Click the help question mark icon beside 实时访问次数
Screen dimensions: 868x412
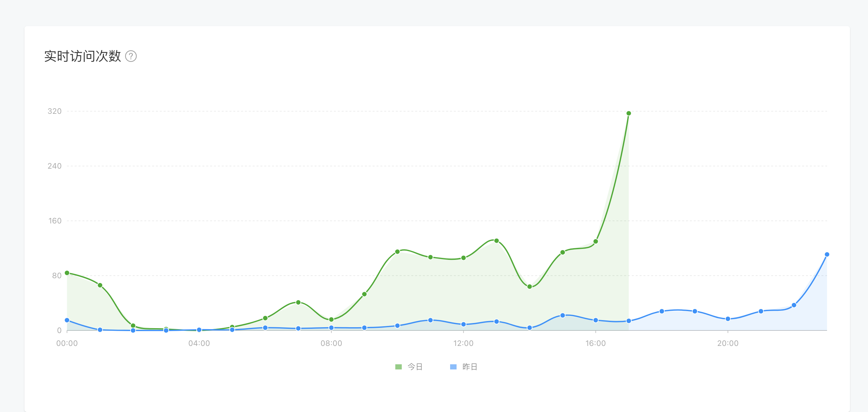[x=131, y=56]
